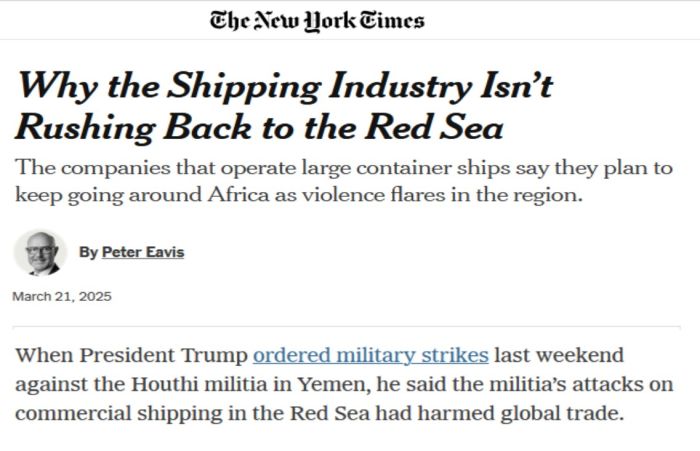Click The New York Times logo
The width and height of the screenshot is (700, 451).
(317, 20)
